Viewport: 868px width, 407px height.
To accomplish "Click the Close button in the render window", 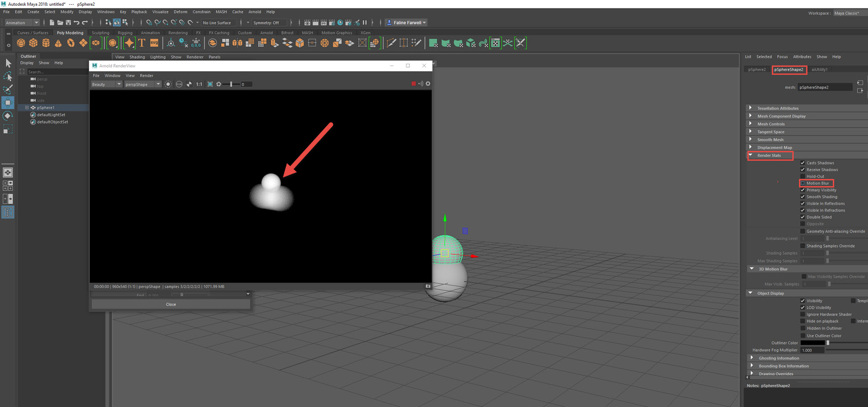I will click(x=170, y=304).
